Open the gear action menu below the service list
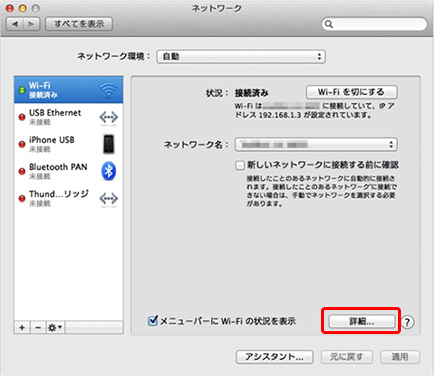This screenshot has width=435, height=376. [x=55, y=328]
